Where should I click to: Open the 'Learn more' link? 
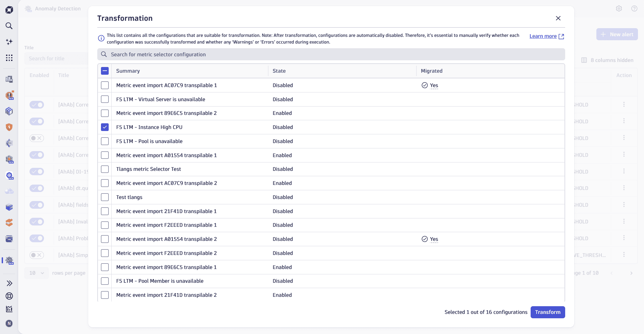click(x=544, y=36)
